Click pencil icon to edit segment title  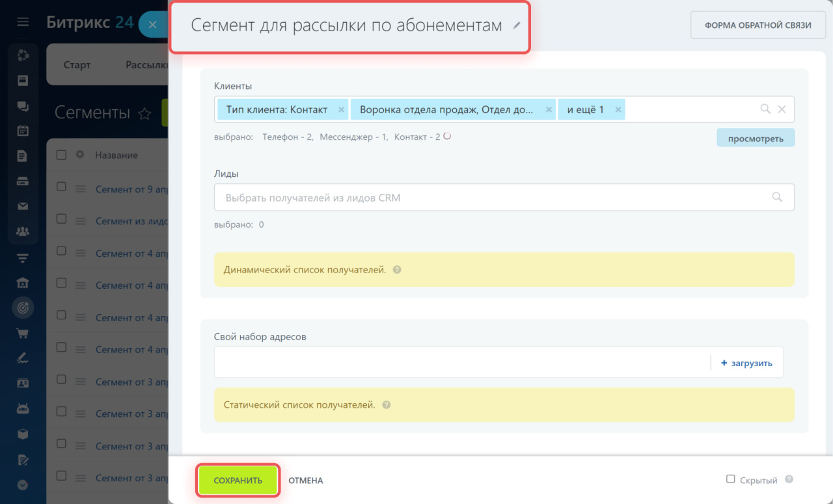(517, 25)
